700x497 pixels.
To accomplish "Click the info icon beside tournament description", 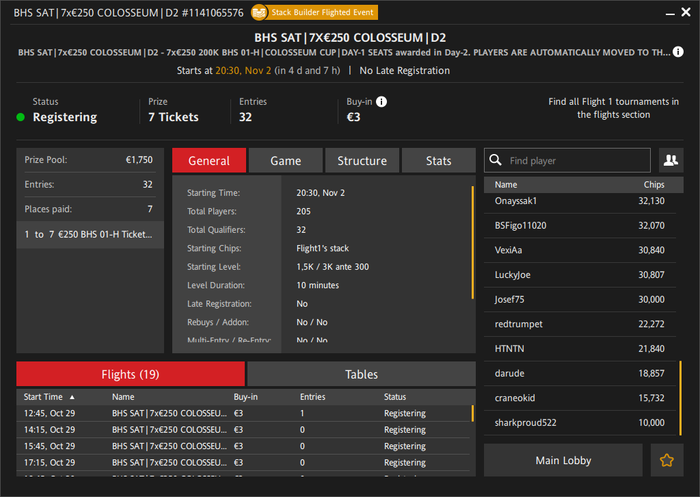I will coord(679,52).
